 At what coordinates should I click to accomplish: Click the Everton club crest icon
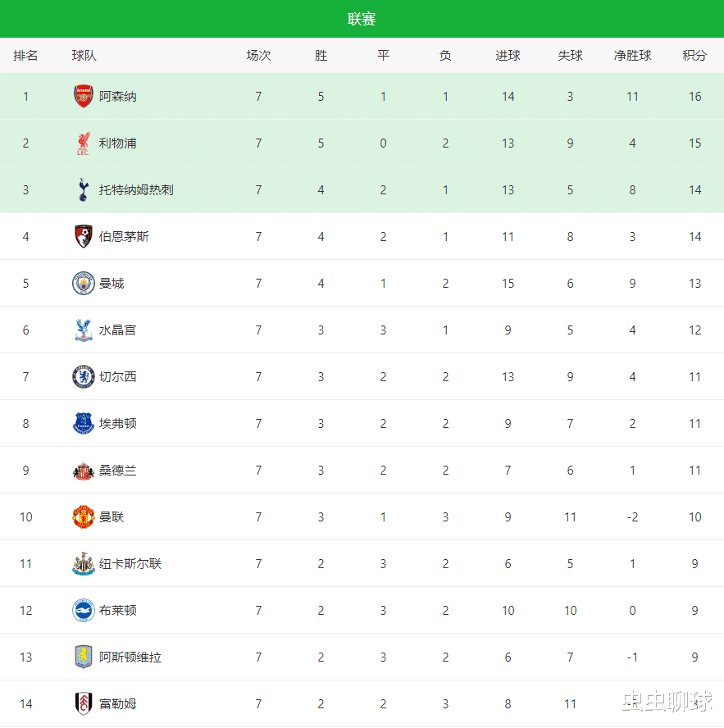coord(84,424)
